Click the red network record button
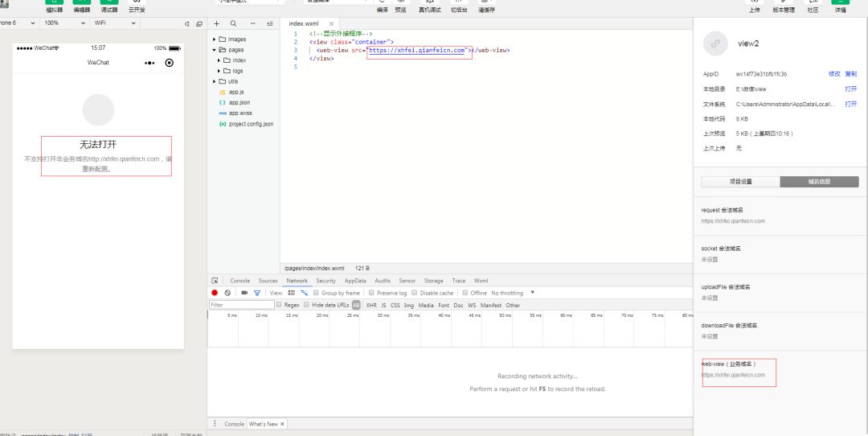The image size is (868, 436). pyautogui.click(x=215, y=293)
